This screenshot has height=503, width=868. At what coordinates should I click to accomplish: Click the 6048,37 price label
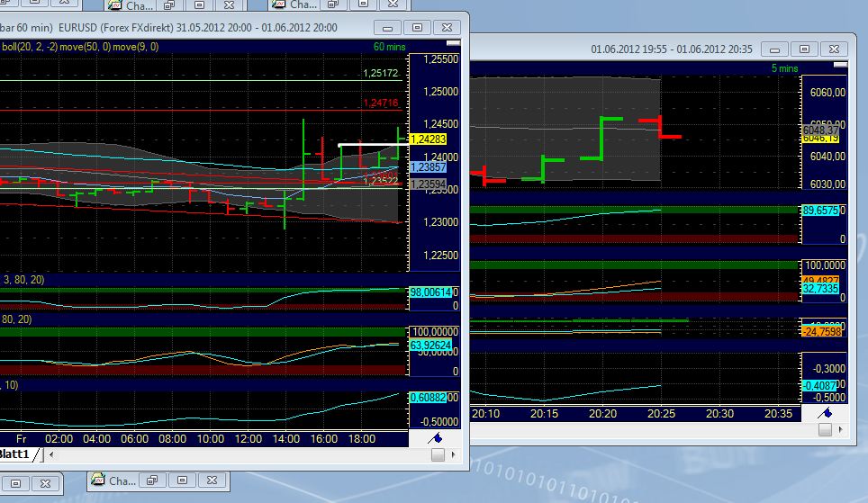click(x=820, y=130)
